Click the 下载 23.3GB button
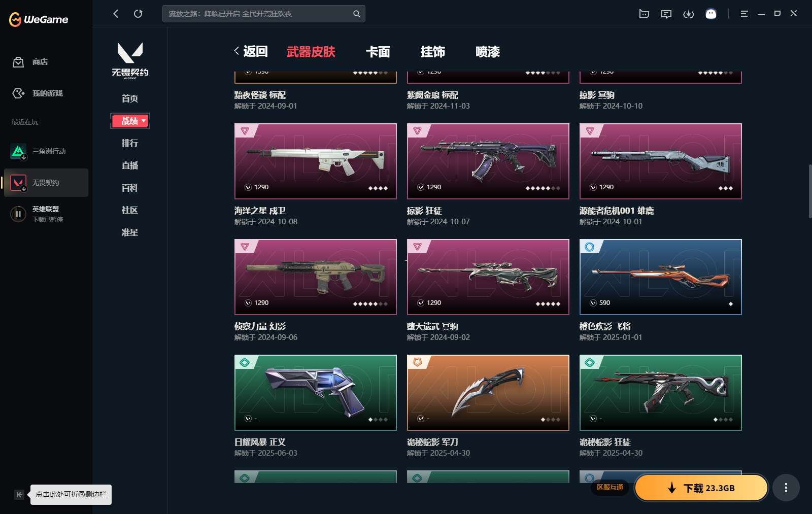This screenshot has width=812, height=514. [701, 488]
